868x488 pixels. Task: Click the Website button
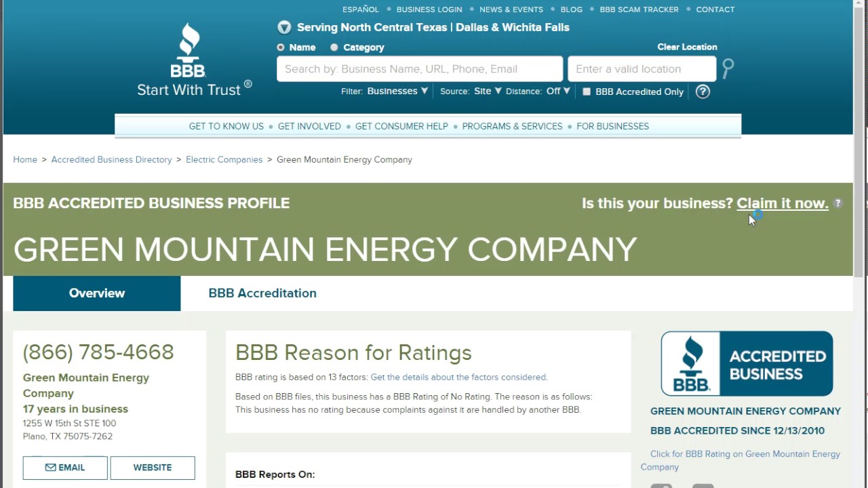click(x=153, y=468)
